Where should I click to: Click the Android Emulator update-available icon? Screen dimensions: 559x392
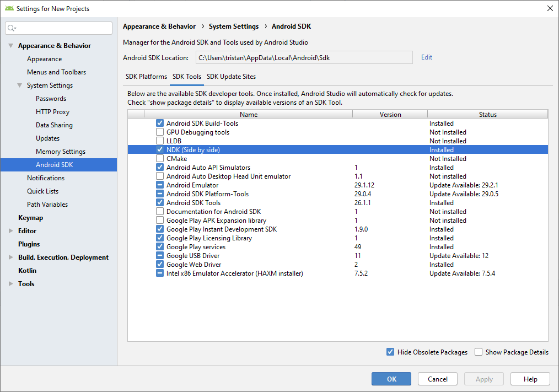coord(160,185)
